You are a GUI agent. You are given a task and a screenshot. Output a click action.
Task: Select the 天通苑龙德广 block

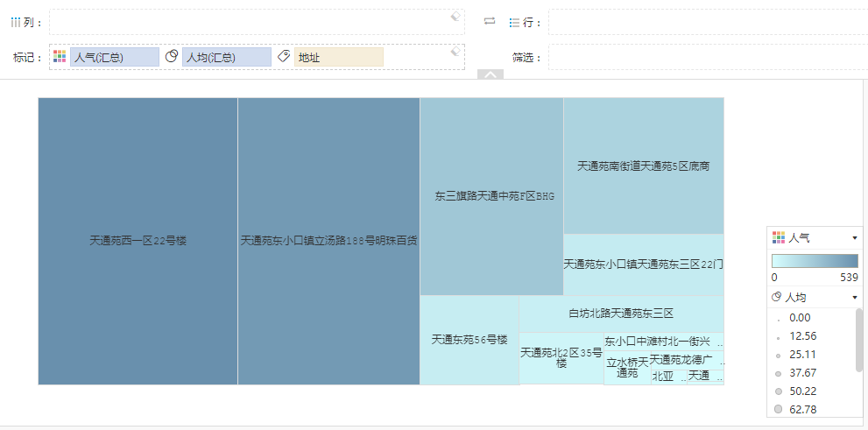687,360
